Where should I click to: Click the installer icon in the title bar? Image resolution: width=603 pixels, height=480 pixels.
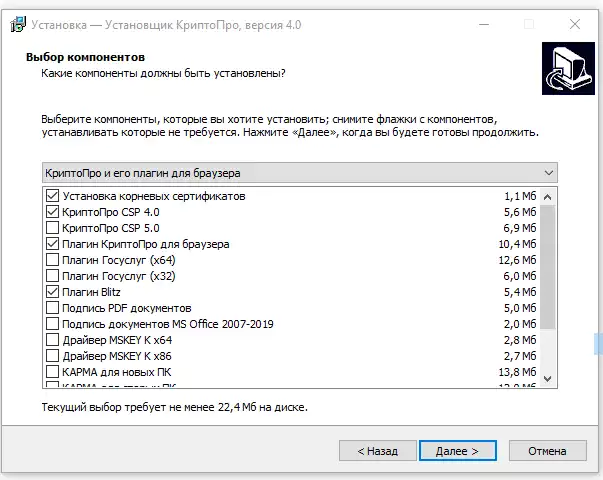tap(18, 25)
